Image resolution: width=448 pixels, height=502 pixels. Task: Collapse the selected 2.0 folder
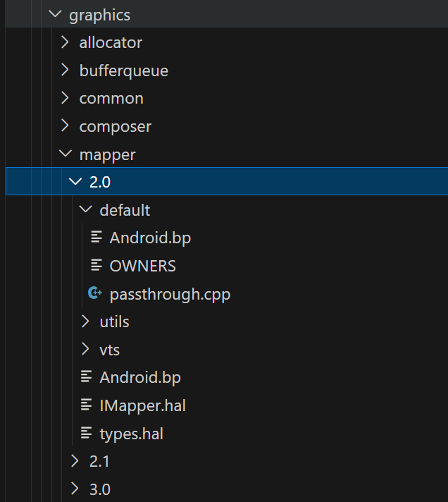click(x=75, y=181)
